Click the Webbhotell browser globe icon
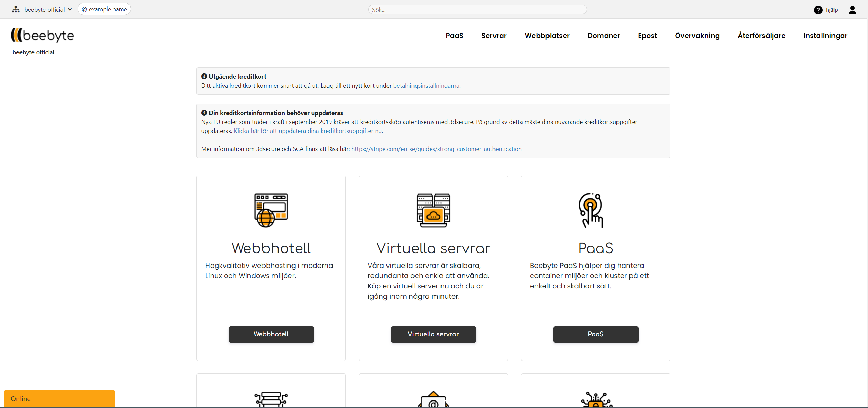The height and width of the screenshot is (408, 868). tap(271, 210)
